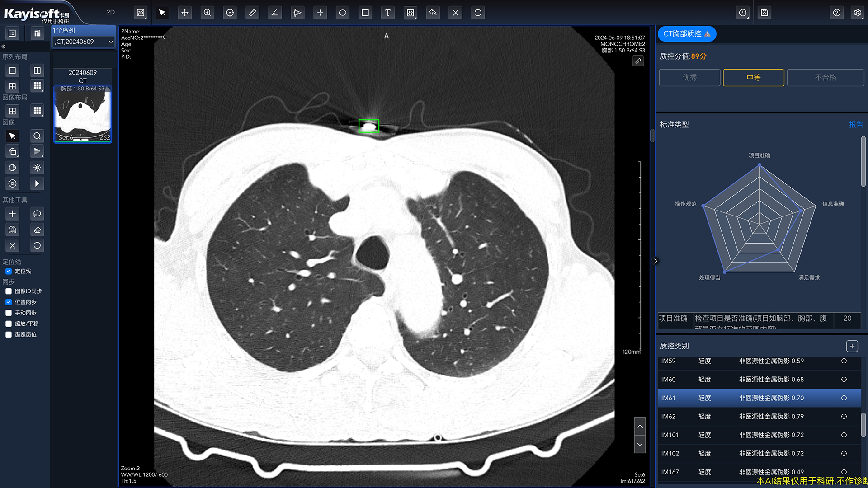Open the chest series thumbnail Ser:6
The width and height of the screenshot is (868, 488).
[x=83, y=114]
